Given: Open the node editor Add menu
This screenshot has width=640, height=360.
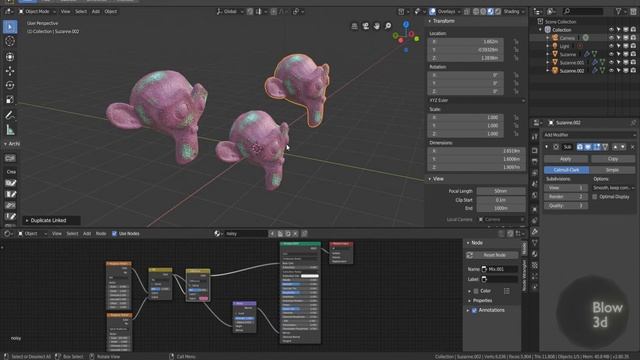Looking at the screenshot, I should (87, 234).
